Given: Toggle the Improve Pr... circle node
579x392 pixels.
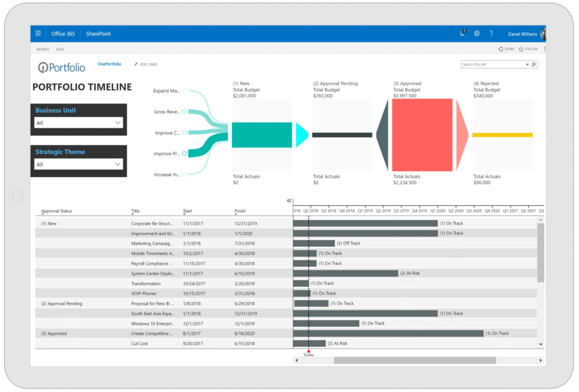Looking at the screenshot, I should click(185, 153).
